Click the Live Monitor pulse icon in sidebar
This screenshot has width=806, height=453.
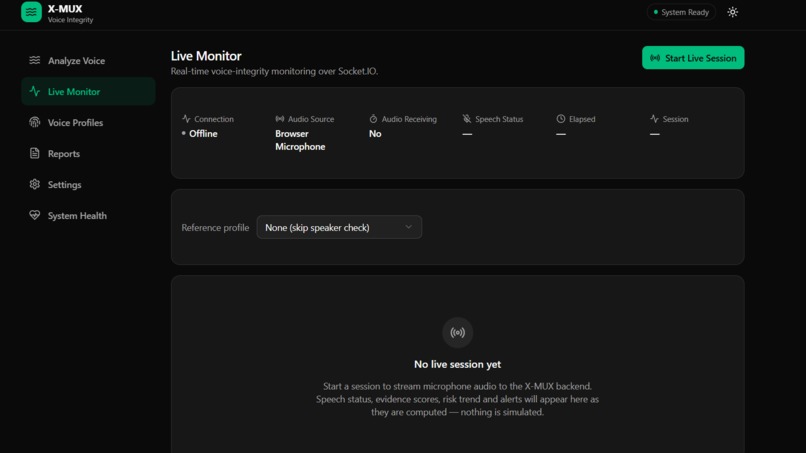click(34, 91)
